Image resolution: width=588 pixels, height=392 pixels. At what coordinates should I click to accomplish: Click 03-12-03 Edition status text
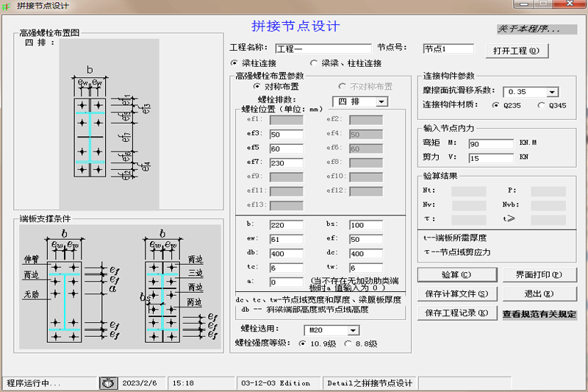point(276,383)
